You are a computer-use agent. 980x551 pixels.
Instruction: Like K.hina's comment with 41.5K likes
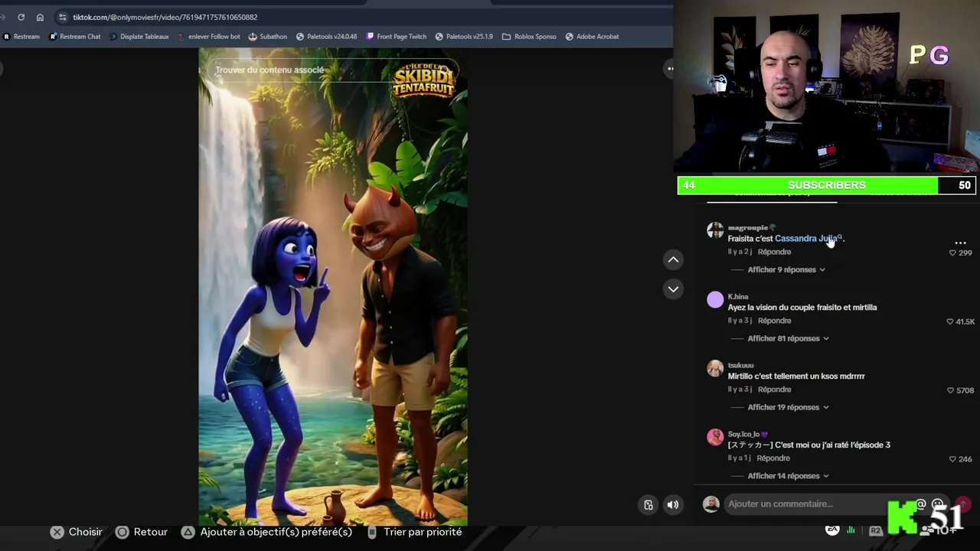point(950,321)
